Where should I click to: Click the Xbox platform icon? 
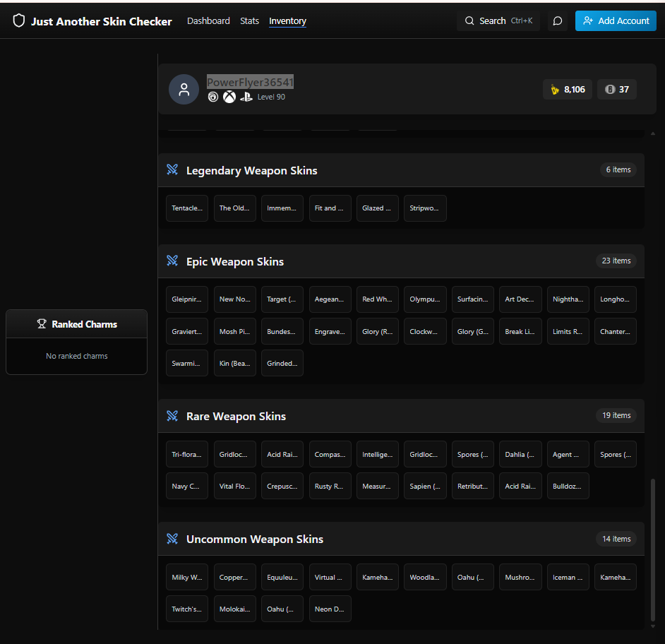229,97
